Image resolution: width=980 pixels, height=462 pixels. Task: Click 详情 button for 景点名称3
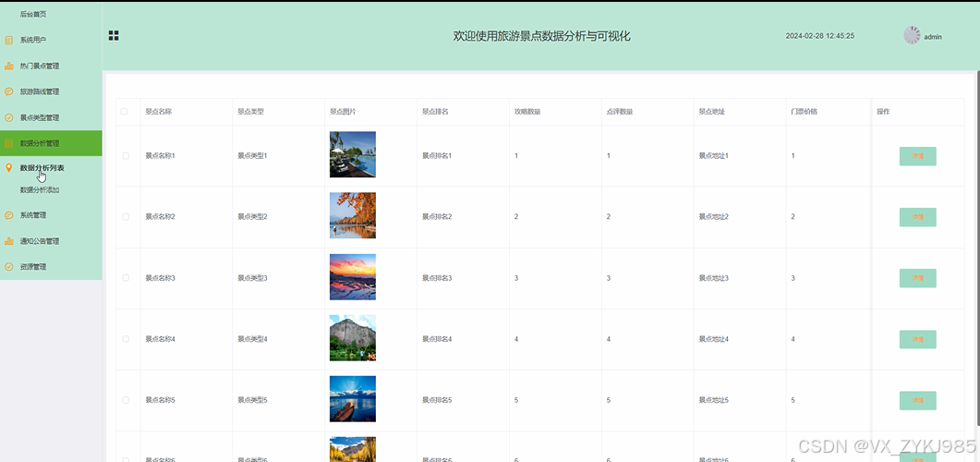[917, 278]
